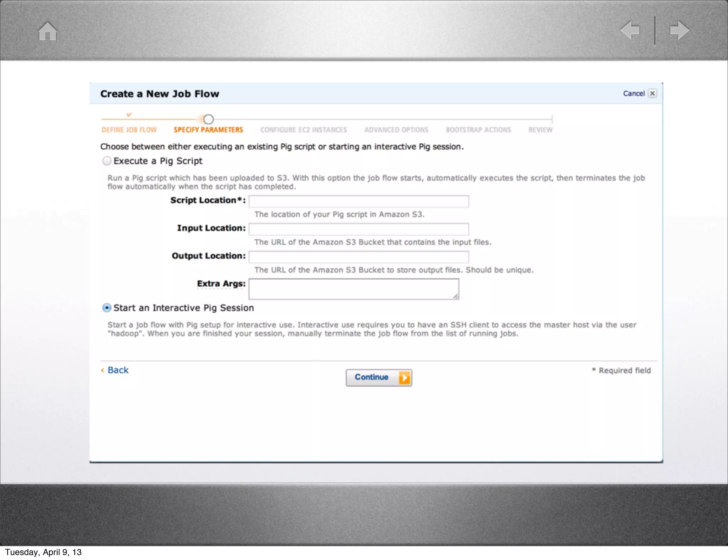Select Execute a Pig Script radio button
Screen dimensions: 728x560
(107, 161)
